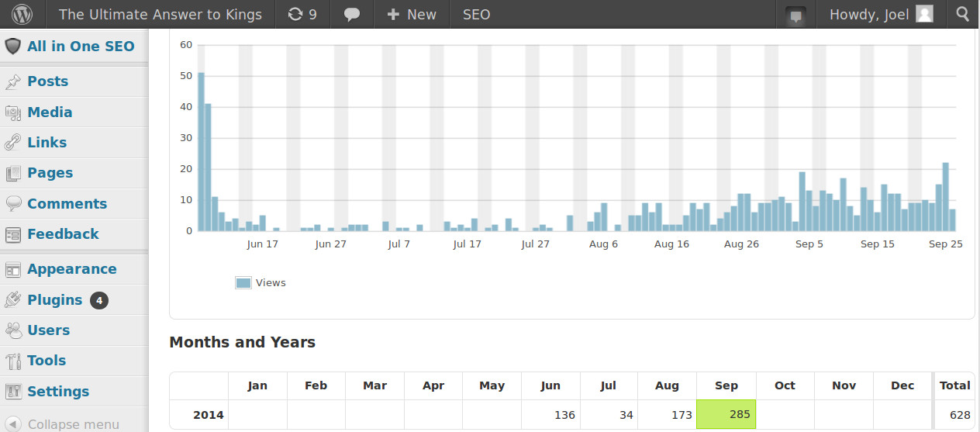The image size is (980, 432).
Task: Open the updates icon showing 9
Action: [x=302, y=14]
